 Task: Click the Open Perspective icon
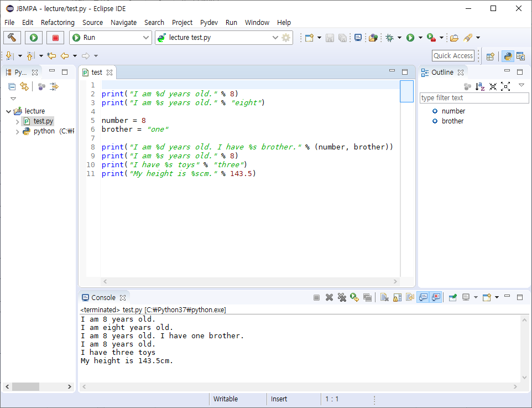(x=491, y=56)
